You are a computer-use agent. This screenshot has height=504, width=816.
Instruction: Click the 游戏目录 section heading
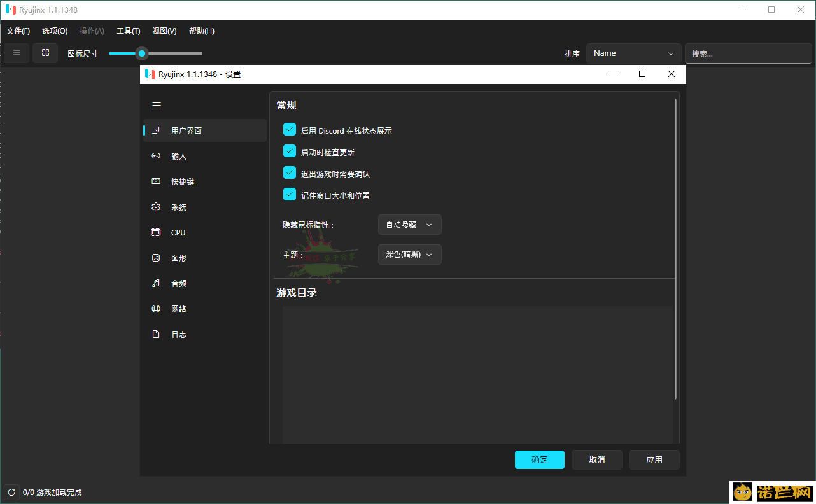click(x=297, y=293)
